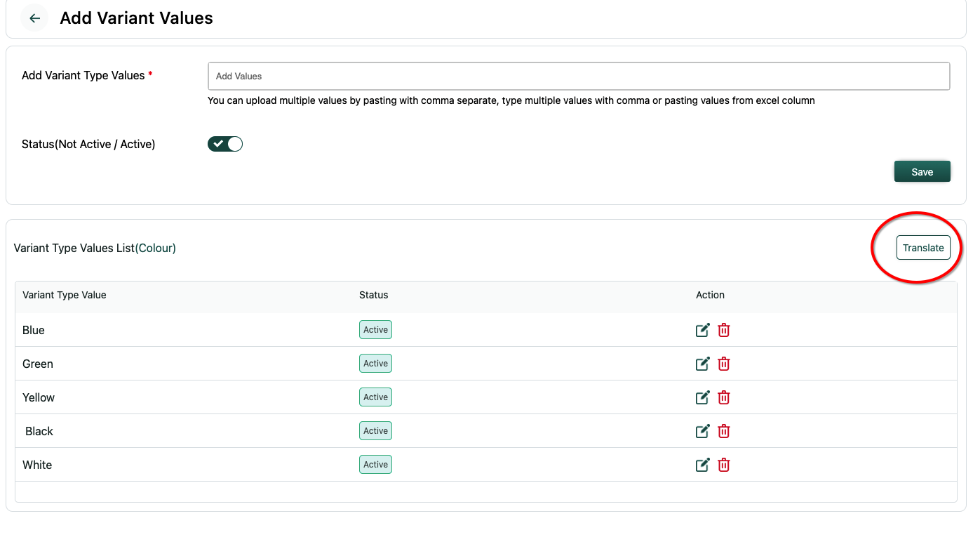Toggle the Status active switch
980x556 pixels.
point(225,144)
